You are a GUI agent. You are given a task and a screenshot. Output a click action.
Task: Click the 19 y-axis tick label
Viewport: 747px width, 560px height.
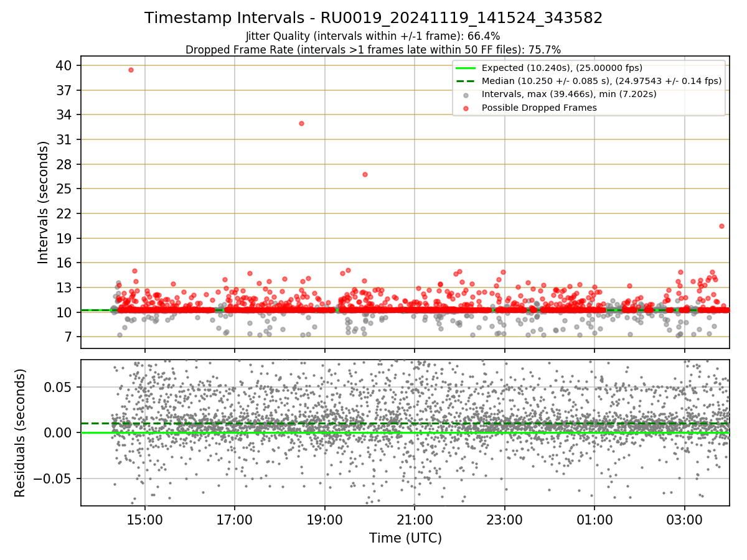pos(65,238)
